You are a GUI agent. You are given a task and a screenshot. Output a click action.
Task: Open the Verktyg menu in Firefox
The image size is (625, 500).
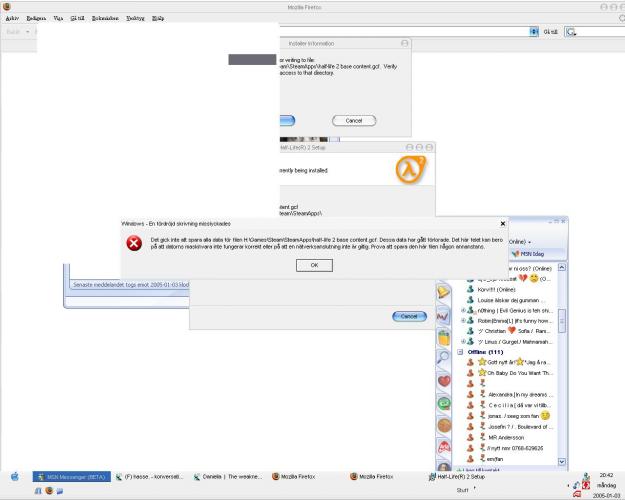135,18
